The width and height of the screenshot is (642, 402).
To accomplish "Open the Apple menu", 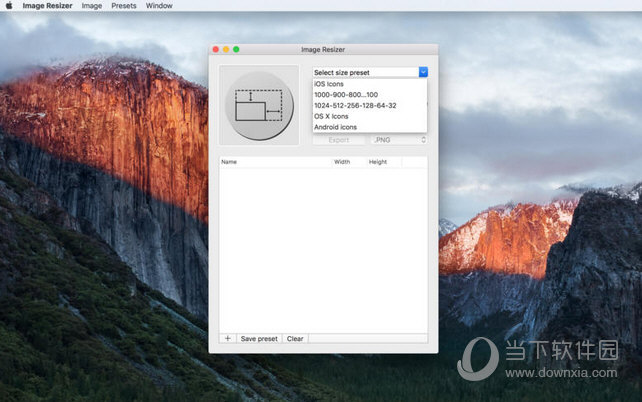I will pyautogui.click(x=9, y=5).
